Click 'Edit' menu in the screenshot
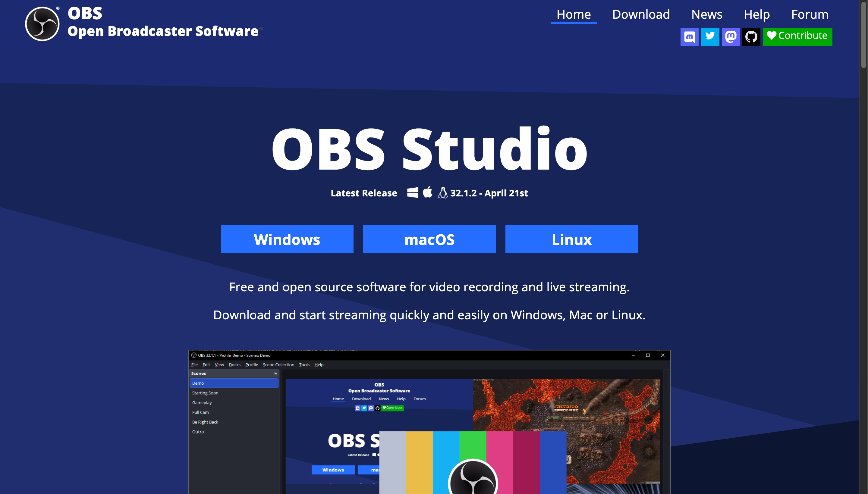This screenshot has width=868, height=494. pos(206,365)
